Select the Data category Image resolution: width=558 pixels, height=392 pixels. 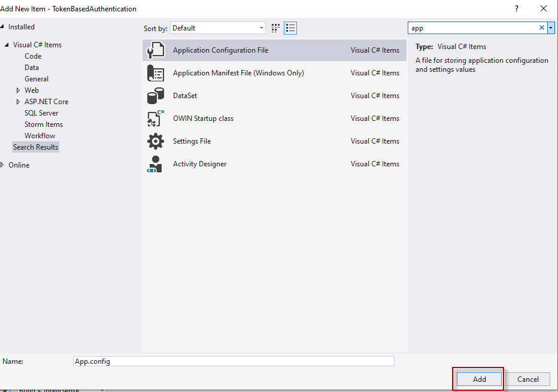coord(32,68)
